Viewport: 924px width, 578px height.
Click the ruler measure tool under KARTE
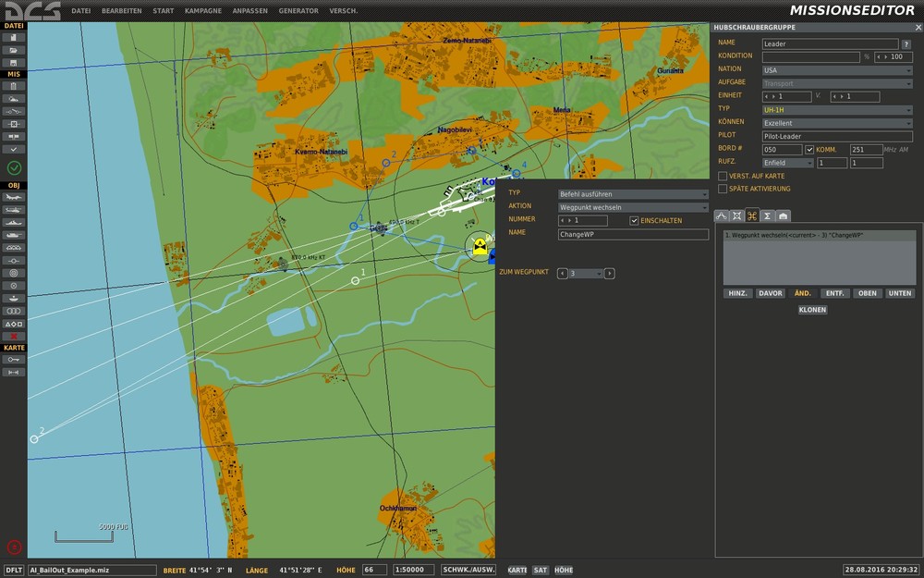[14, 372]
